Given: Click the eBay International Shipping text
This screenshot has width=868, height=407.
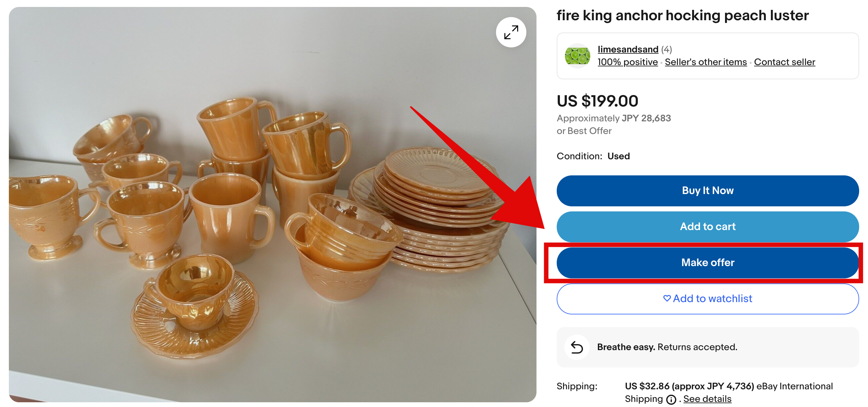Looking at the screenshot, I should pos(794,386).
